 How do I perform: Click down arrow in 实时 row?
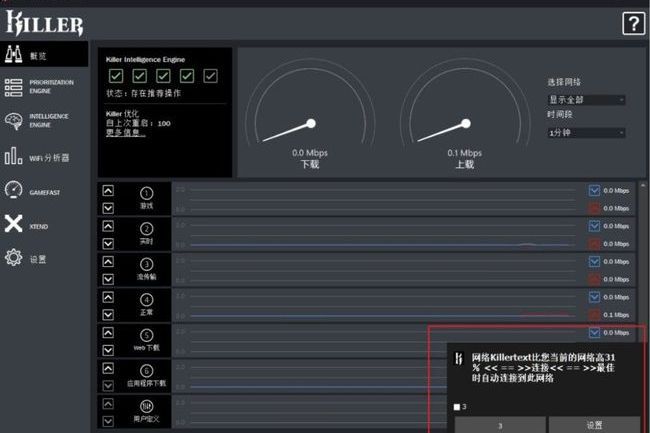[108, 244]
